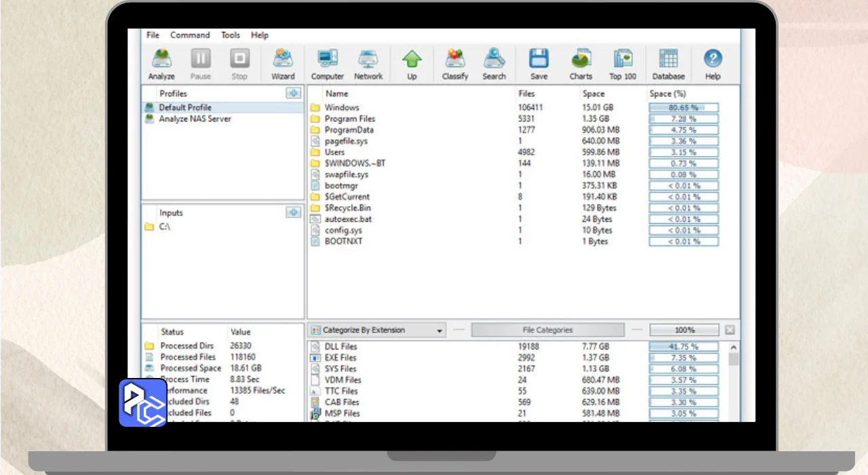The height and width of the screenshot is (475, 868).
Task: Click the Network toolbar icon
Action: point(368,64)
